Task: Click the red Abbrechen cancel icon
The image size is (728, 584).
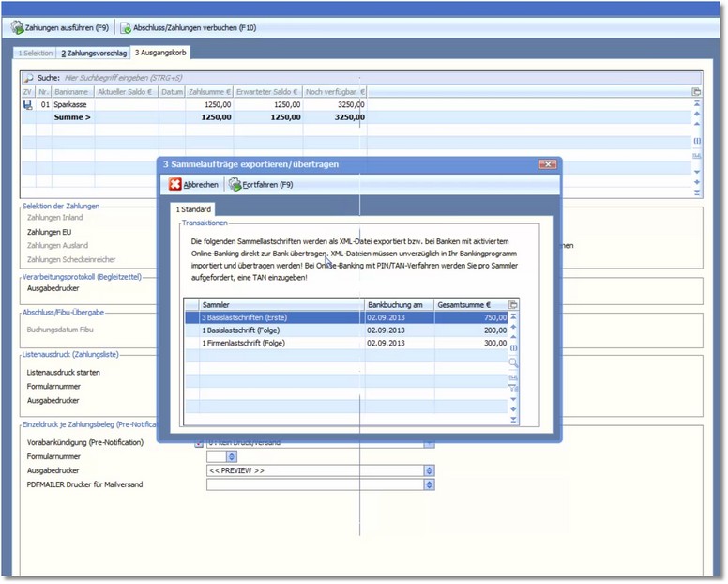Action: (175, 185)
